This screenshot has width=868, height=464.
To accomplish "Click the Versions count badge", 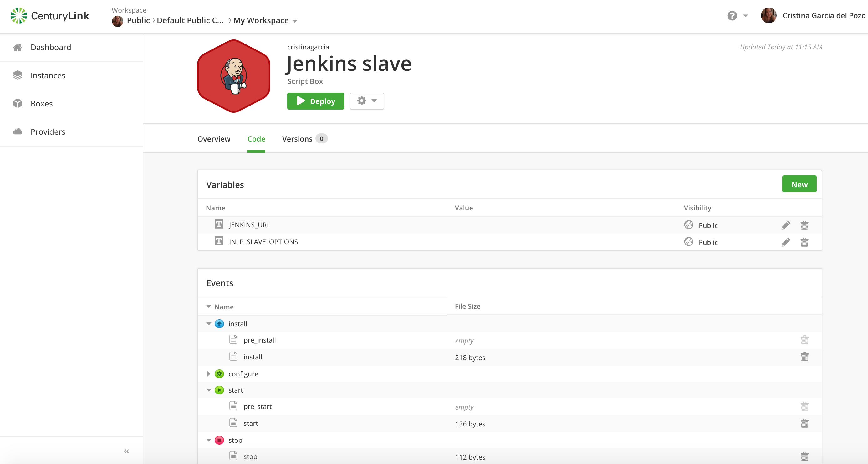I will coord(321,139).
